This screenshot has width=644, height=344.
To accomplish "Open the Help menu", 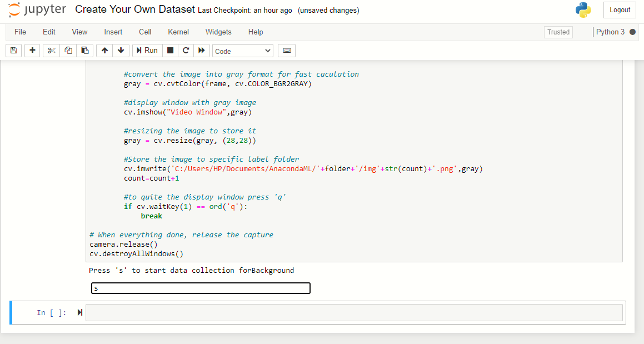I will (256, 32).
